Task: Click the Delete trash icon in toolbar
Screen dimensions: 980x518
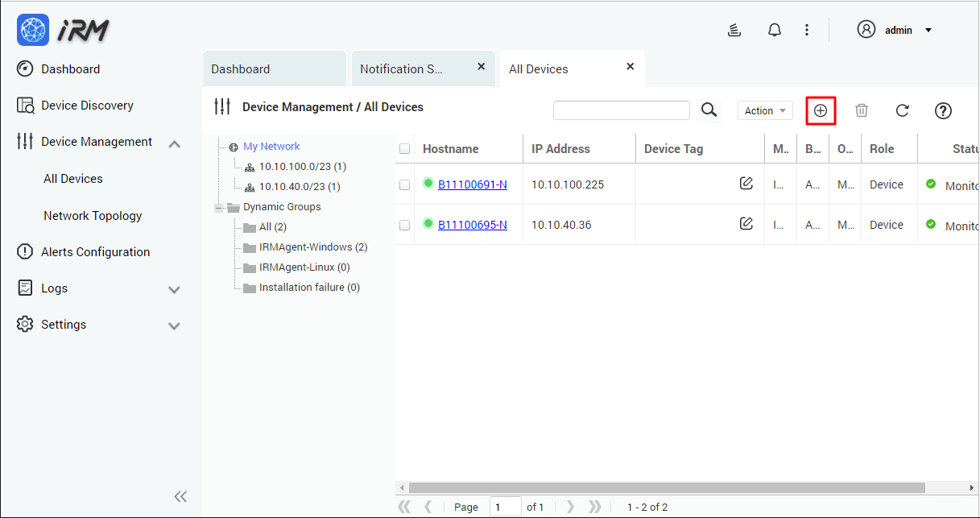Action: pos(862,110)
